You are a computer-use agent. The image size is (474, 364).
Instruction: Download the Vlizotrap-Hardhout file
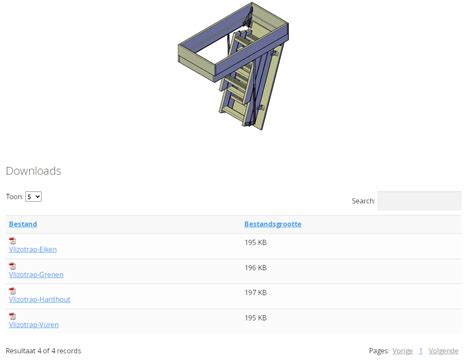pos(40,300)
